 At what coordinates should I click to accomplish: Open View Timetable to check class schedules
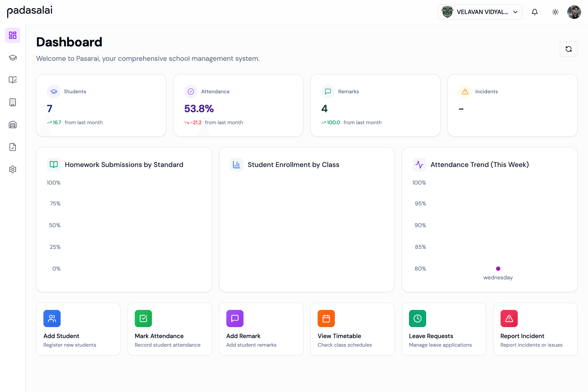(x=352, y=329)
